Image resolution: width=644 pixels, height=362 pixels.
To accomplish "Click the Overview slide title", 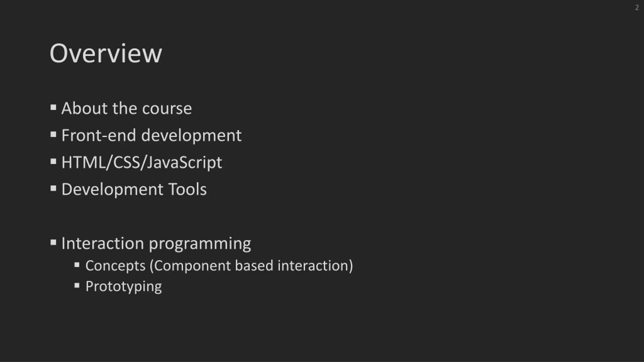I will (106, 53).
